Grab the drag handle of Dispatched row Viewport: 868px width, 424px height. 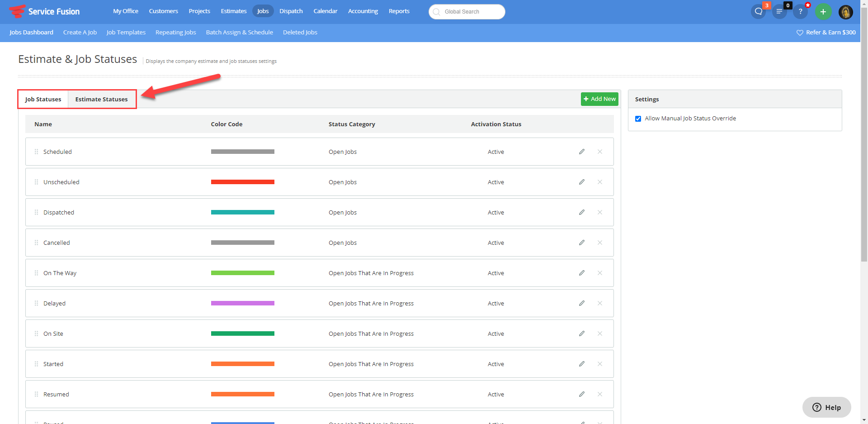tap(36, 212)
